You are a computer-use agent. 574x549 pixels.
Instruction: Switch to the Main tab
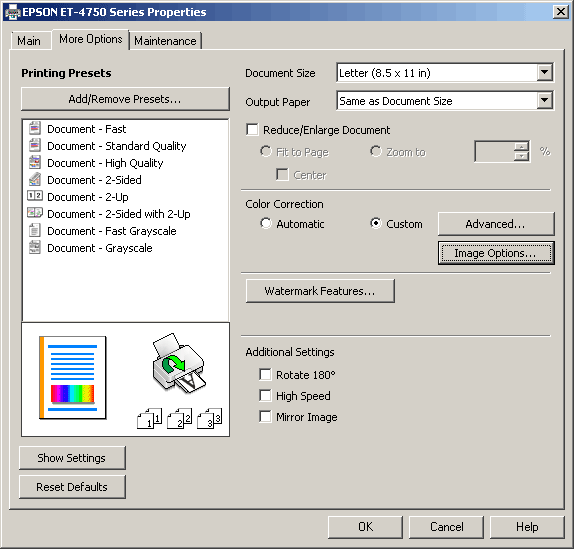pos(29,41)
